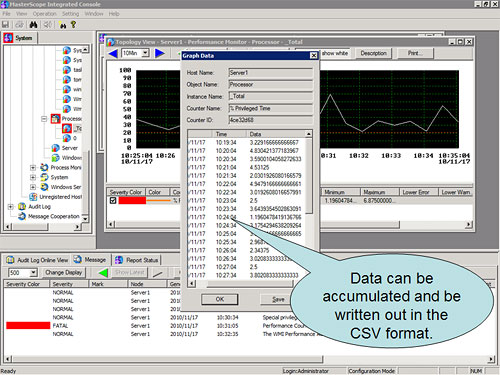
Task: Expand the Audit Log node
Action: click(11, 207)
